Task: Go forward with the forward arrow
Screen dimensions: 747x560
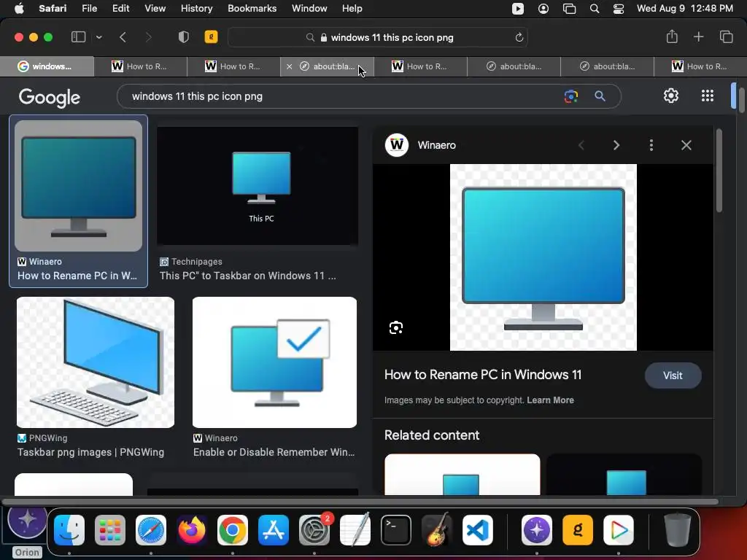Action: tap(148, 37)
